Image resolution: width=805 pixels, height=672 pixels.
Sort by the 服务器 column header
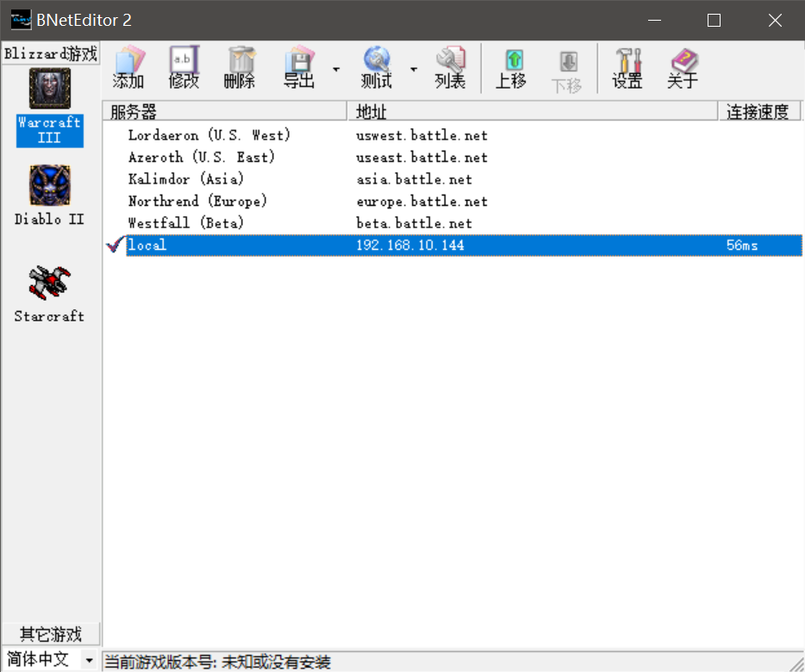click(224, 111)
